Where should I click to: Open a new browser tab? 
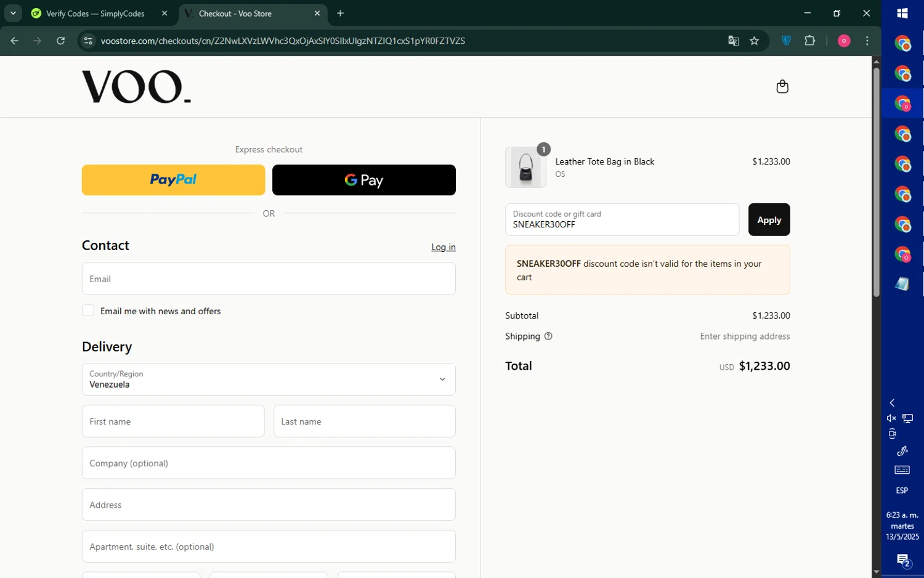341,13
